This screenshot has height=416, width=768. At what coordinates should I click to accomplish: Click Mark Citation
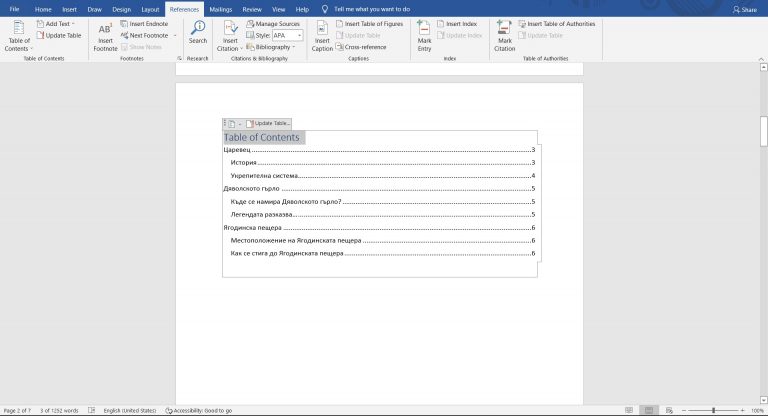[504, 36]
